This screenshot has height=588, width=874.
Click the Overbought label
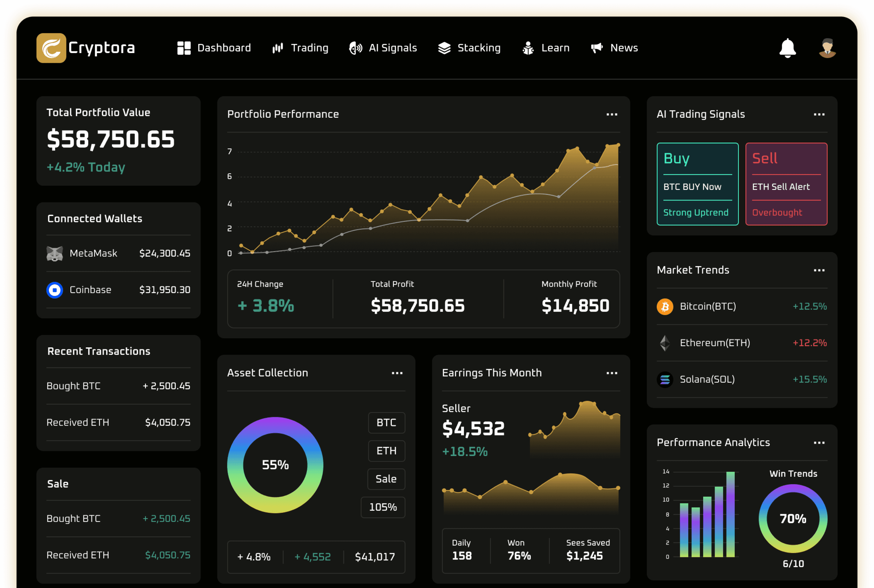(777, 213)
